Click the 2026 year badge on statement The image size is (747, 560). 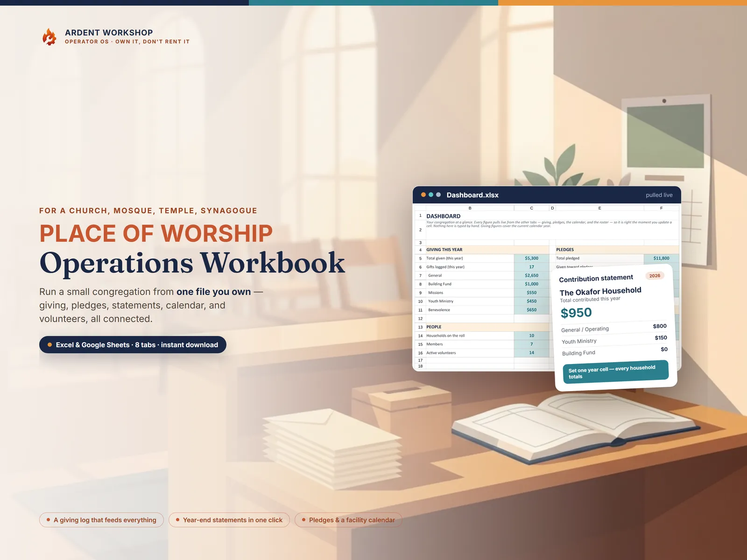(x=655, y=276)
